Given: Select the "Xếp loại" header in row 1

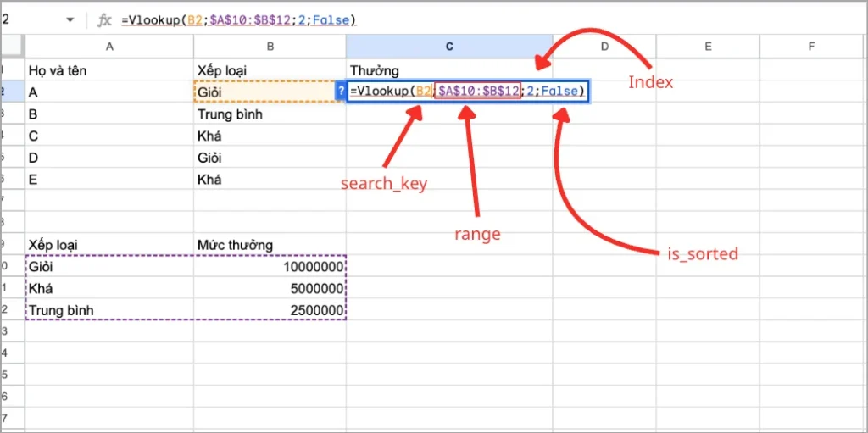Looking at the screenshot, I should point(270,70).
